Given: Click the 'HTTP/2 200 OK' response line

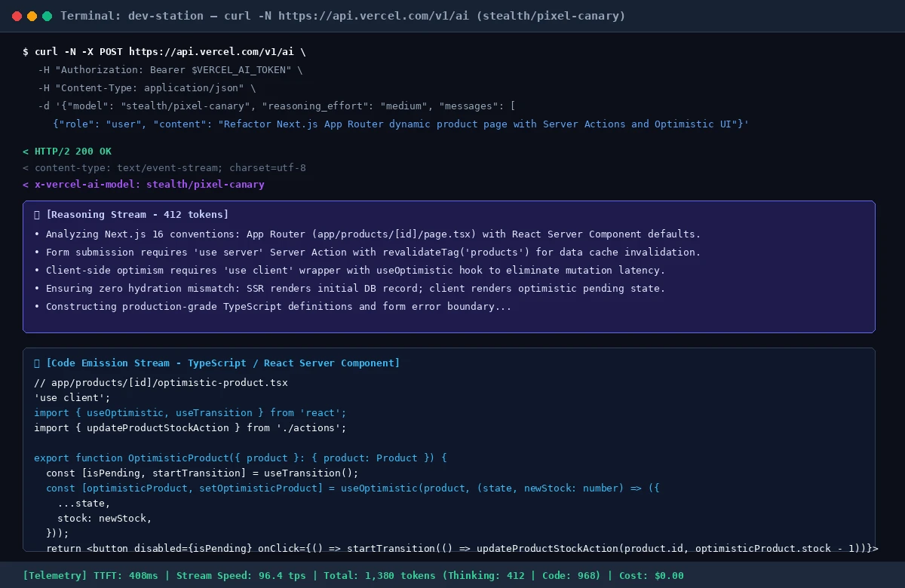Looking at the screenshot, I should click(x=67, y=152).
